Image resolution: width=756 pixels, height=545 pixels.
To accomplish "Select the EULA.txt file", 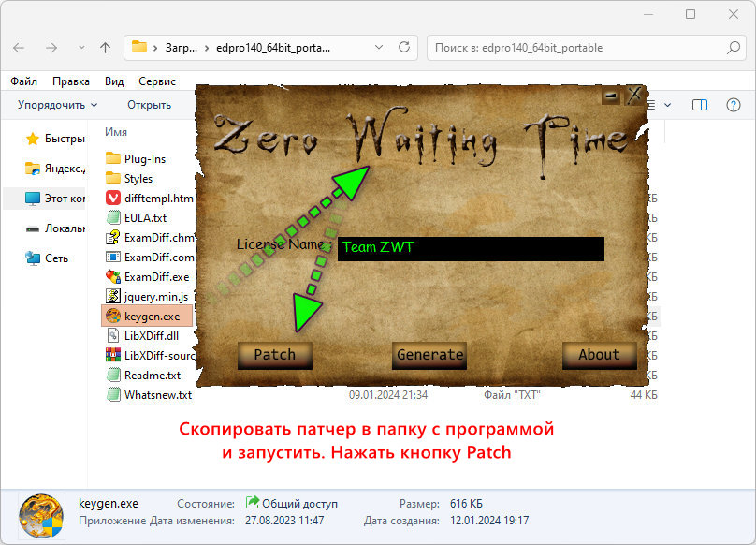I will tap(136, 217).
